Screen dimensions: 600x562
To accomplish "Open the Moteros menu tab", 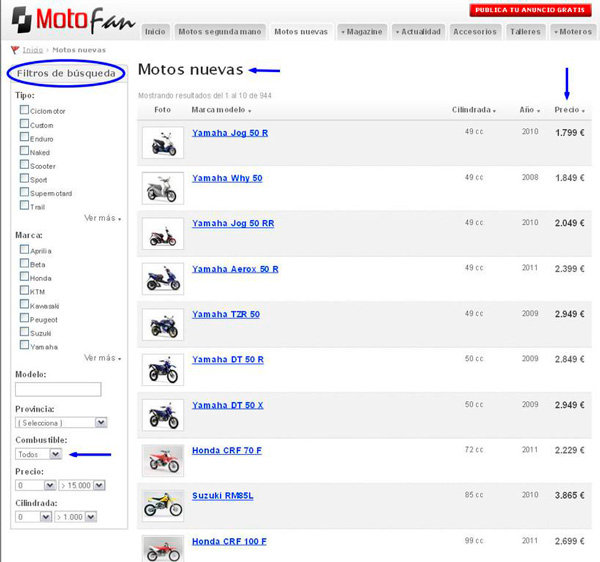I will click(573, 32).
